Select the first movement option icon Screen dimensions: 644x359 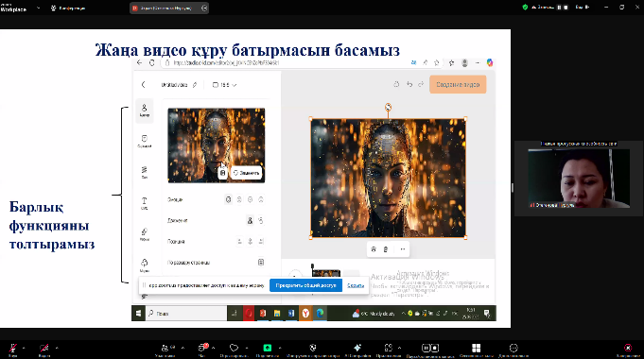coord(250,221)
